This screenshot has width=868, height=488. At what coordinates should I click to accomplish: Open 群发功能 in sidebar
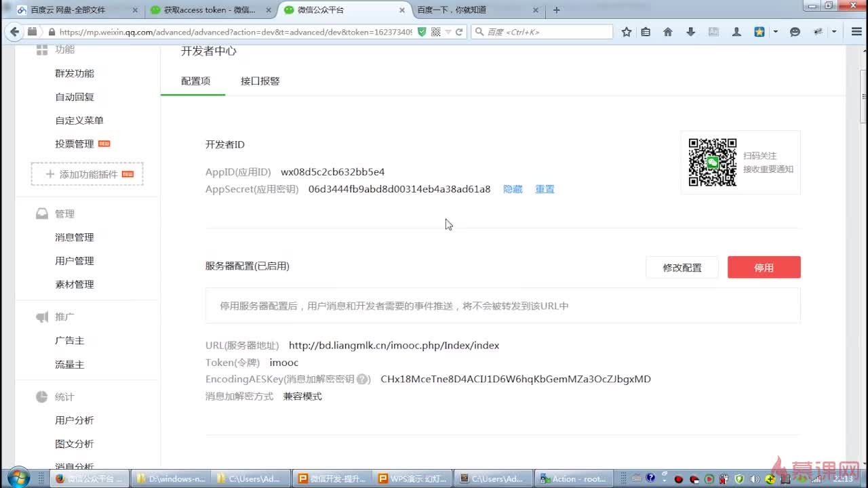tap(75, 73)
